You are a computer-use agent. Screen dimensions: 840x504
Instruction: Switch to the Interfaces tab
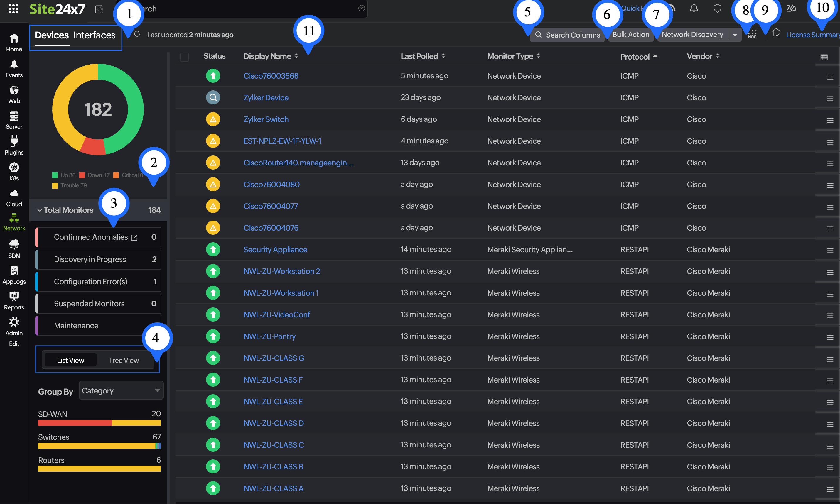[95, 35]
